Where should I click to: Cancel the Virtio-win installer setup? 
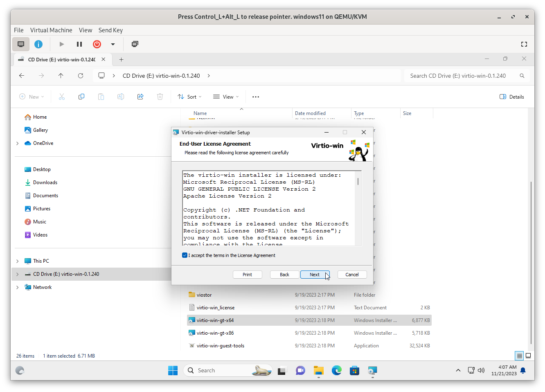click(352, 275)
